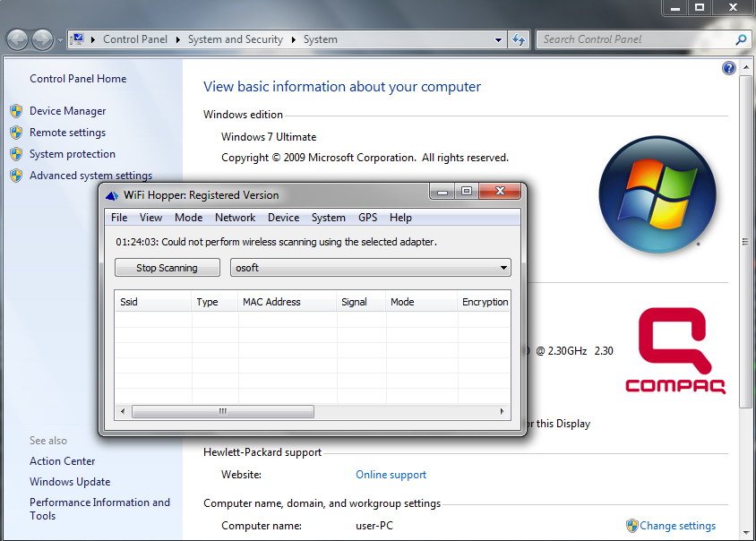This screenshot has height=541, width=756.
Task: Maximize the WiFi Hopper window
Action: pos(467,191)
